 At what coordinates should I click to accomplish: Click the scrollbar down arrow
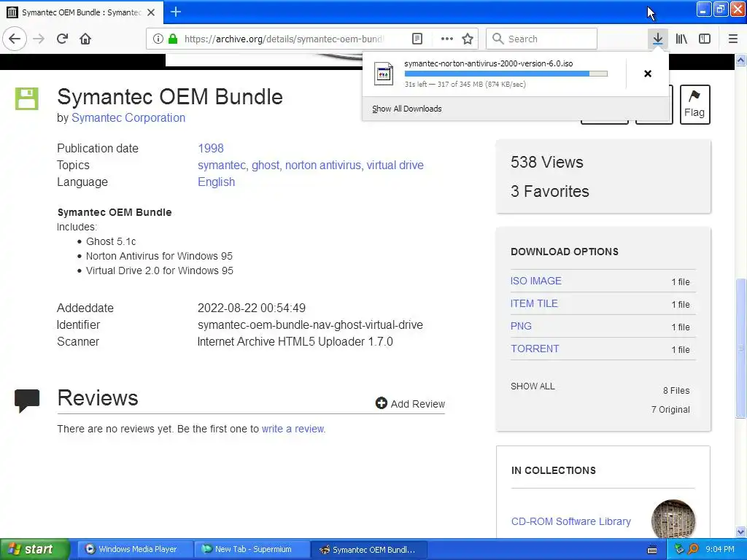[x=740, y=532]
